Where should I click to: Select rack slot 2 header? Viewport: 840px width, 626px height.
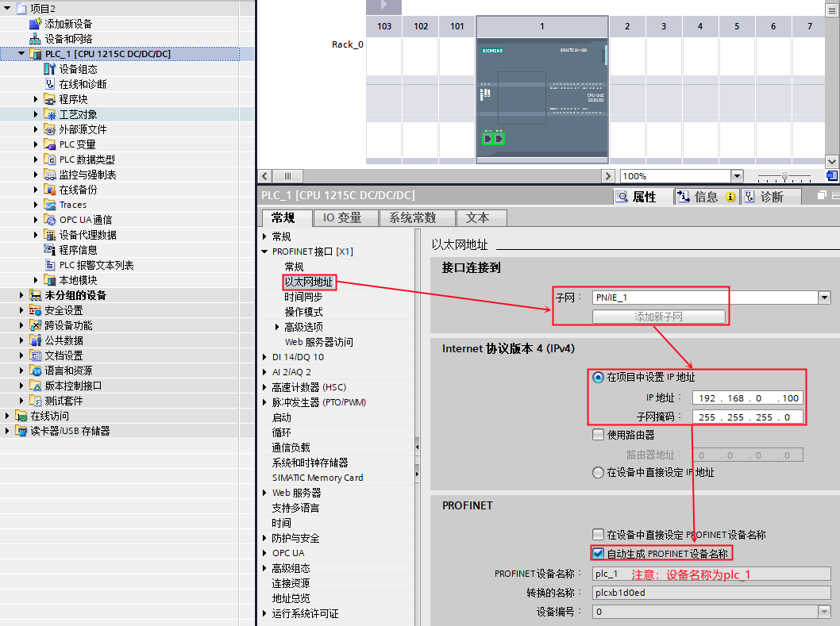(x=627, y=26)
